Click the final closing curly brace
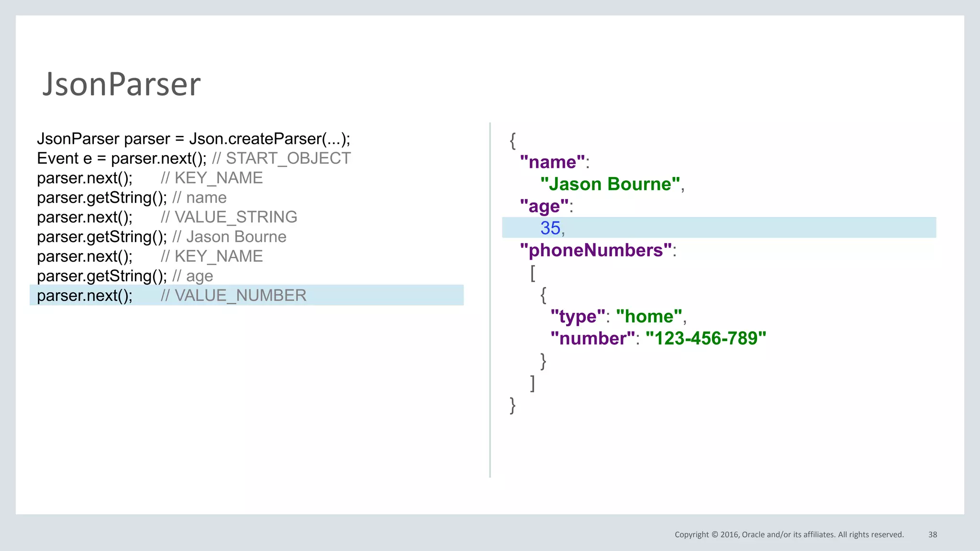The height and width of the screenshot is (551, 980). tap(512, 405)
